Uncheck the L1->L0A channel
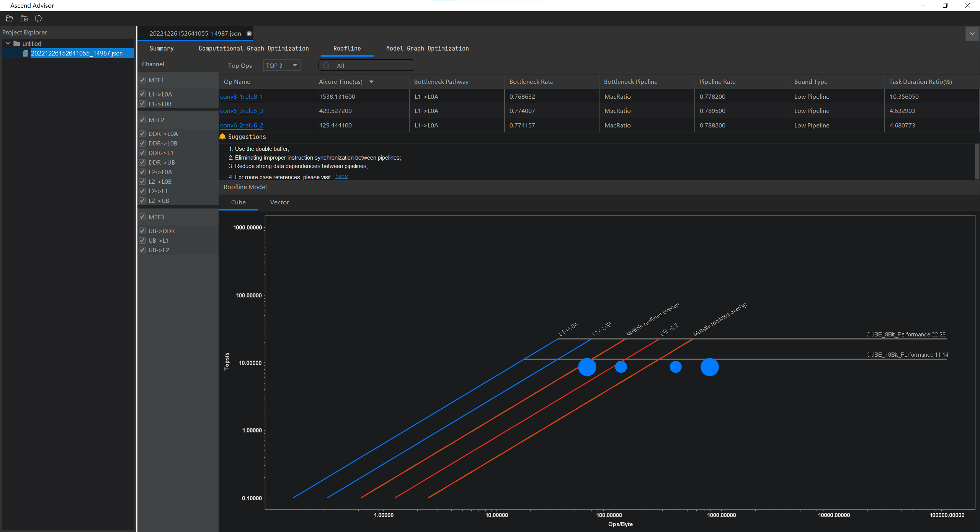 coord(142,94)
